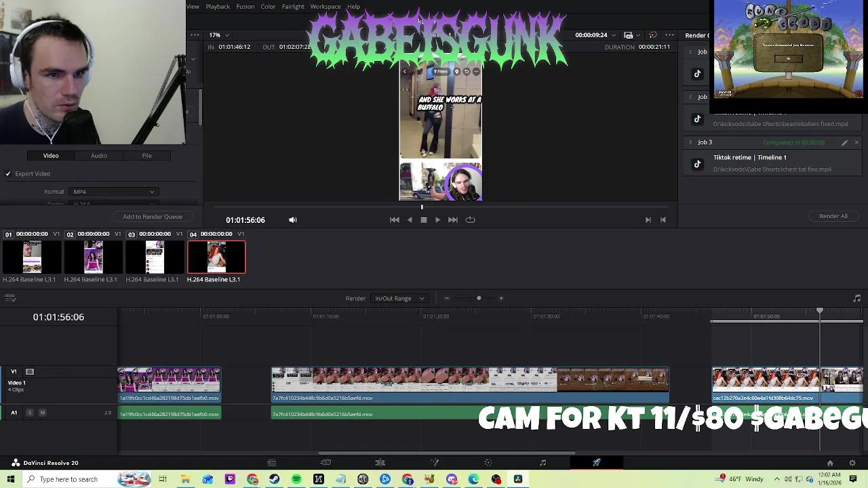Open the Render In/Out Range dropdown
This screenshot has height=488, width=868.
pos(399,298)
